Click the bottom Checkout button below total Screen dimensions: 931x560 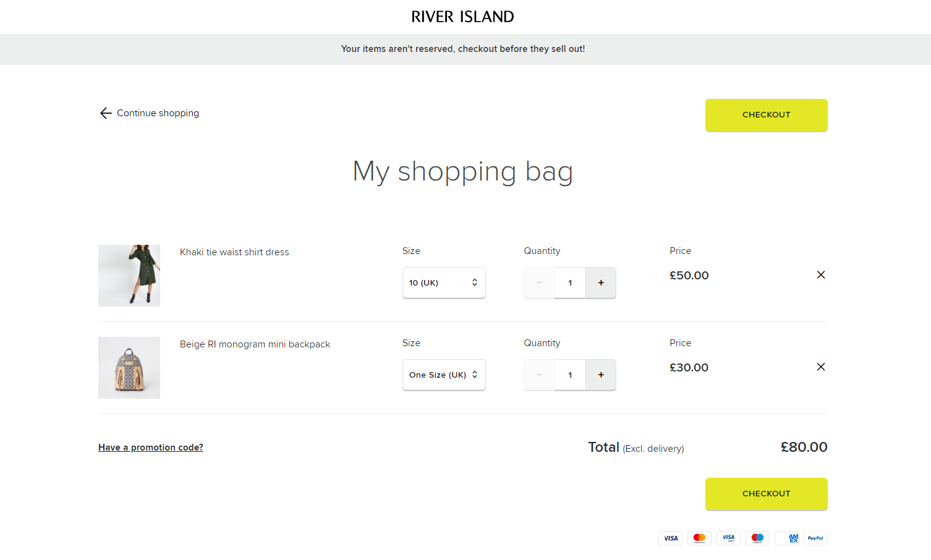[x=767, y=494]
